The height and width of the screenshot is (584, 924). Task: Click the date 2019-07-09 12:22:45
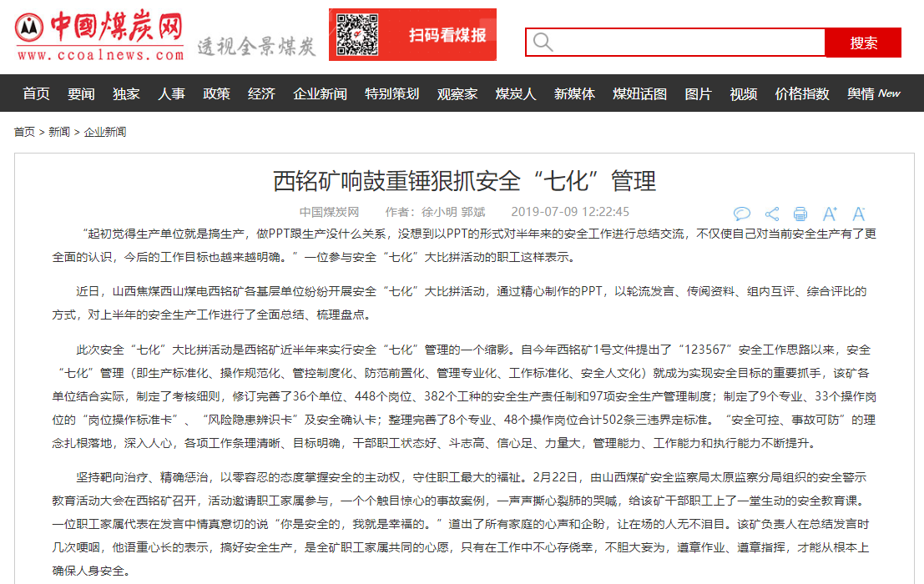click(570, 212)
